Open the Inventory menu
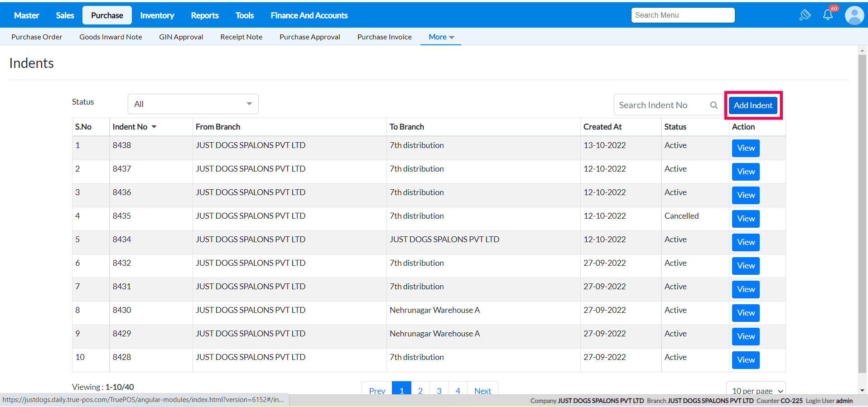The image size is (868, 407). coord(157,15)
